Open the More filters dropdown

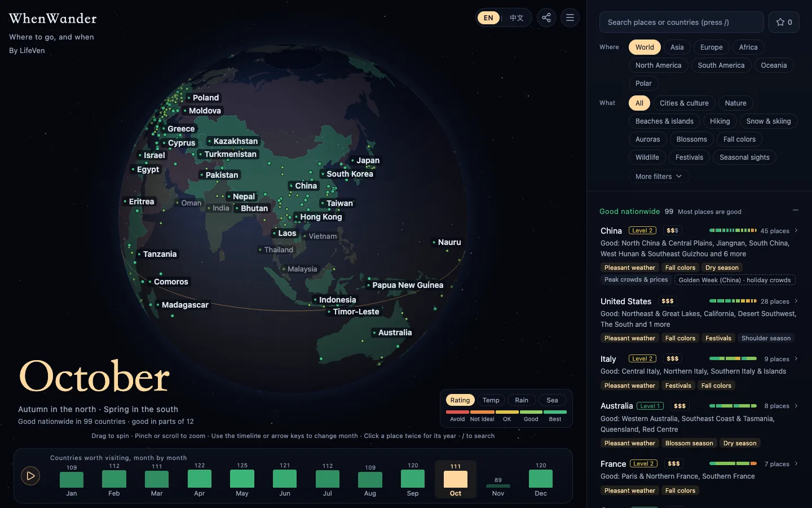pyautogui.click(x=659, y=176)
